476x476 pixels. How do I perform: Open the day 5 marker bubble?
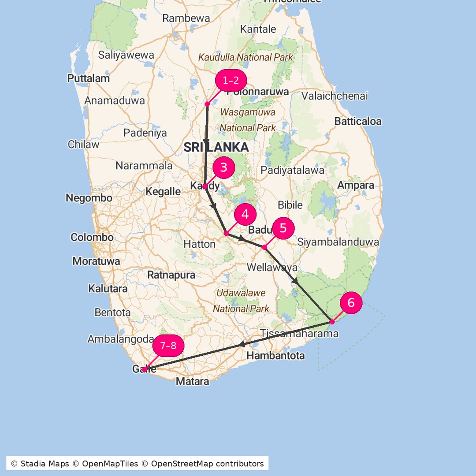pos(283,228)
